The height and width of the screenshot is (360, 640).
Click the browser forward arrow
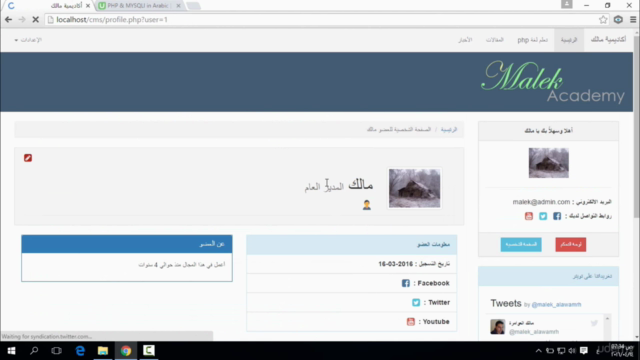pos(22,20)
